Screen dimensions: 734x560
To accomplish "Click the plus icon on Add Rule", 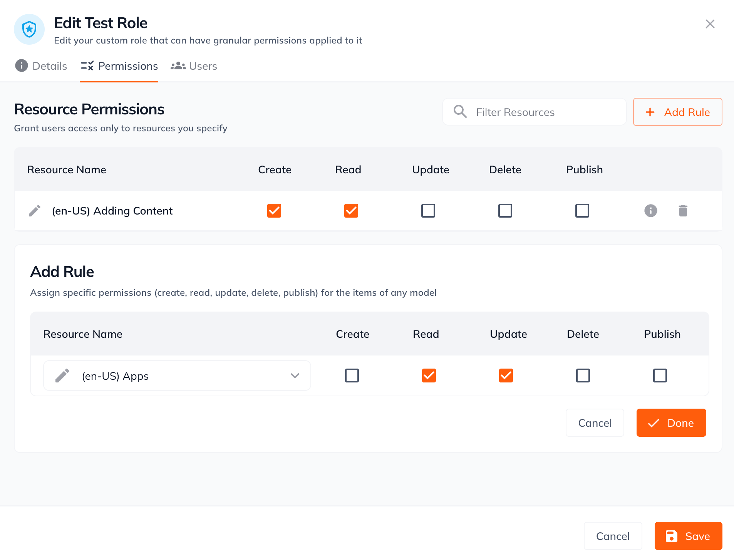I will (650, 112).
